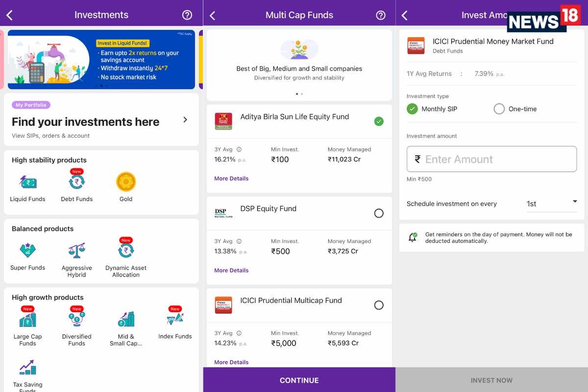Select the One-time investment radio button

click(499, 109)
